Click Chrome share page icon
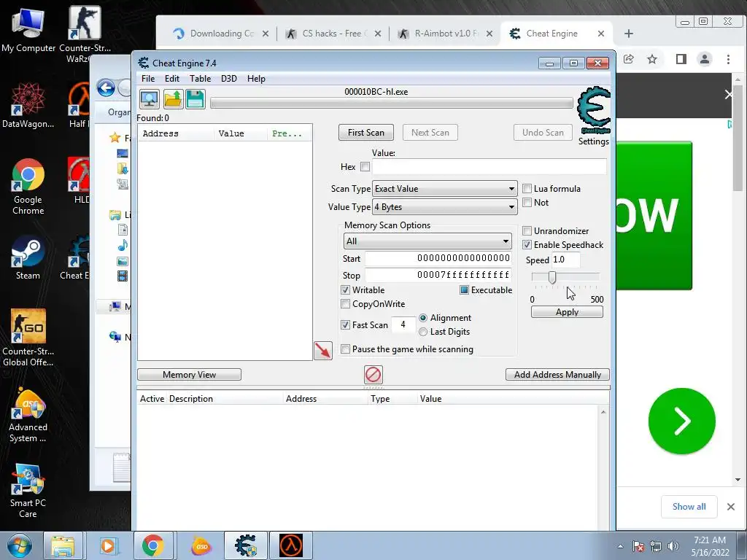 [x=628, y=59]
